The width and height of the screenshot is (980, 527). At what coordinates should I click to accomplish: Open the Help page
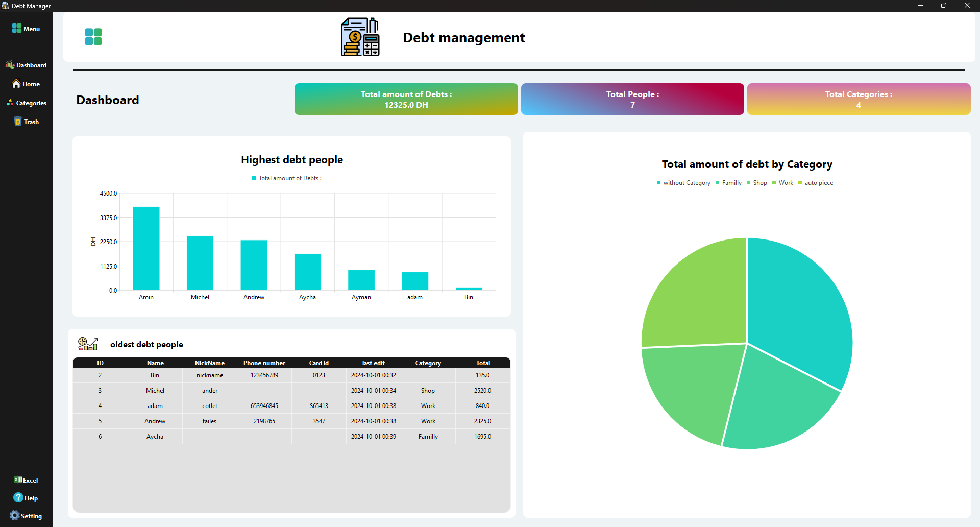pos(26,498)
